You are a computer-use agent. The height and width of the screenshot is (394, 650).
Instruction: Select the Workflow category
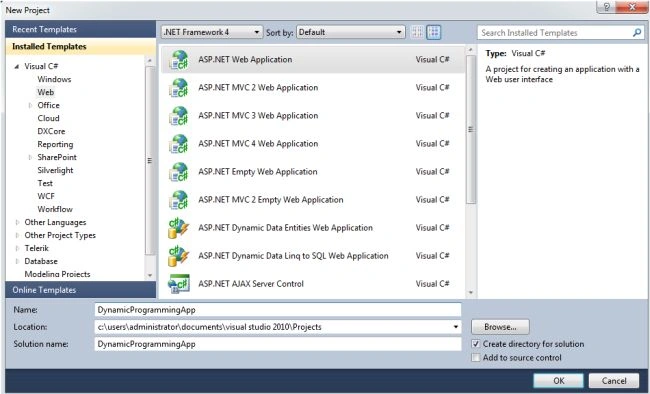tap(55, 209)
